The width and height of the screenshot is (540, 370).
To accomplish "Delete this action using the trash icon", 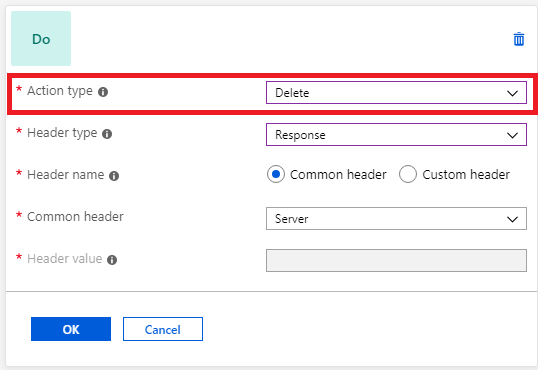I will [x=519, y=39].
